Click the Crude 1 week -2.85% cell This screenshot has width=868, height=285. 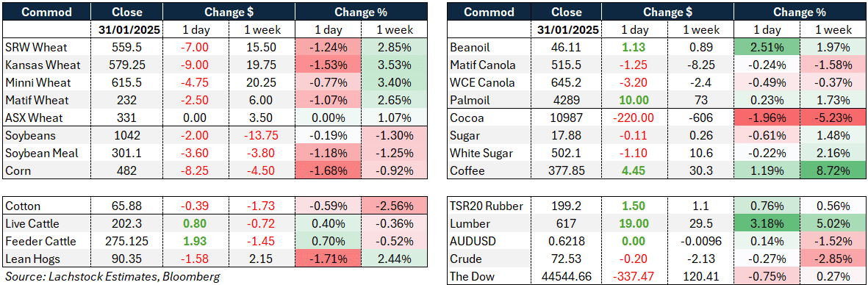pyautogui.click(x=832, y=259)
